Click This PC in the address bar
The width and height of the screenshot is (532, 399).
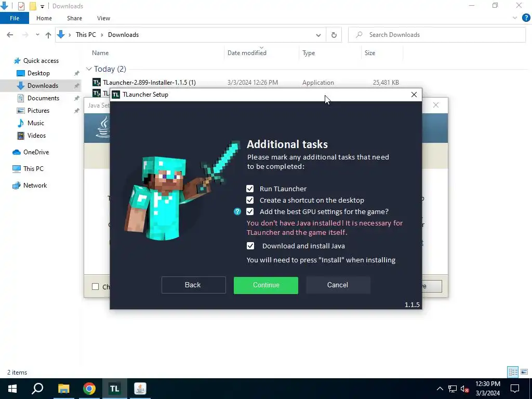pyautogui.click(x=86, y=35)
